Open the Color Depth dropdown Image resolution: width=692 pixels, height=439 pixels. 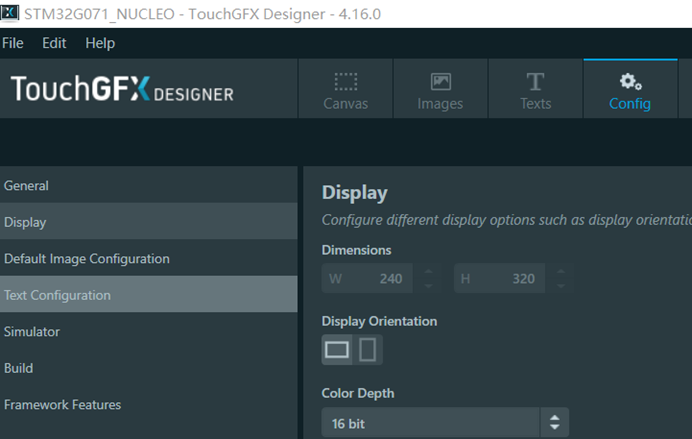pyautogui.click(x=432, y=423)
